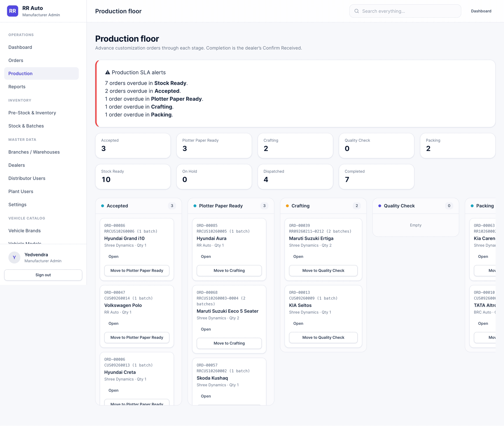Open Dealers in the sidebar
The width and height of the screenshot is (504, 426).
coord(41,165)
